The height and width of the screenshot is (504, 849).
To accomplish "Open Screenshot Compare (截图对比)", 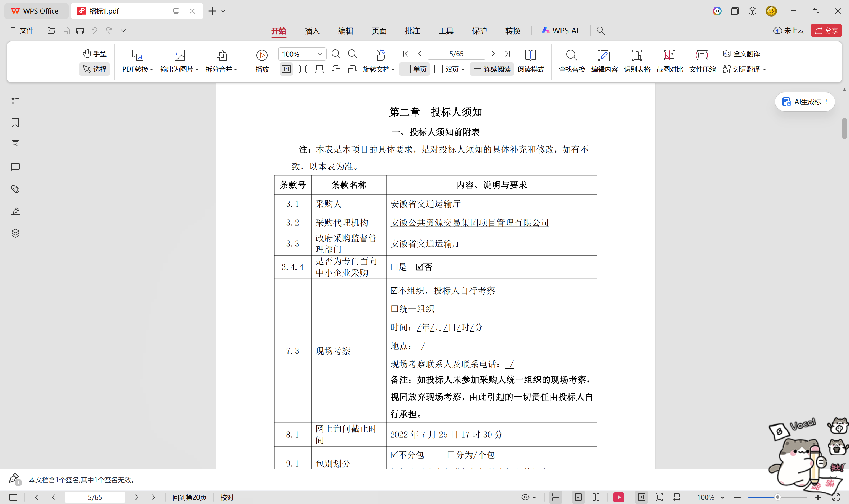I will pyautogui.click(x=670, y=61).
